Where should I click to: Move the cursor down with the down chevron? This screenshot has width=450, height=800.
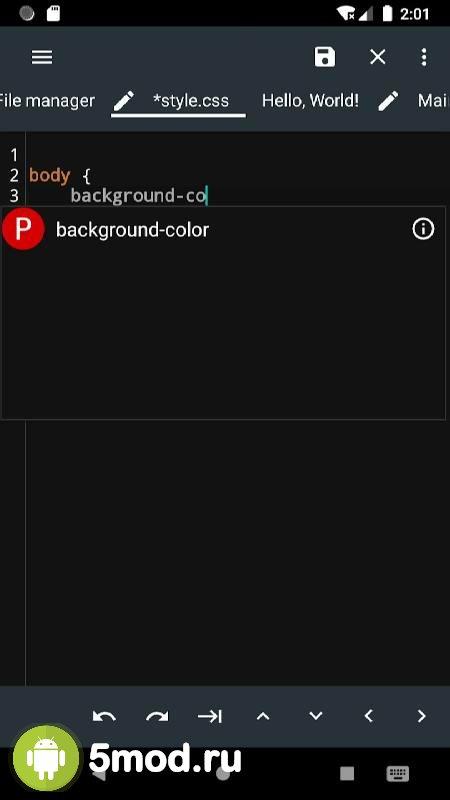click(x=316, y=716)
